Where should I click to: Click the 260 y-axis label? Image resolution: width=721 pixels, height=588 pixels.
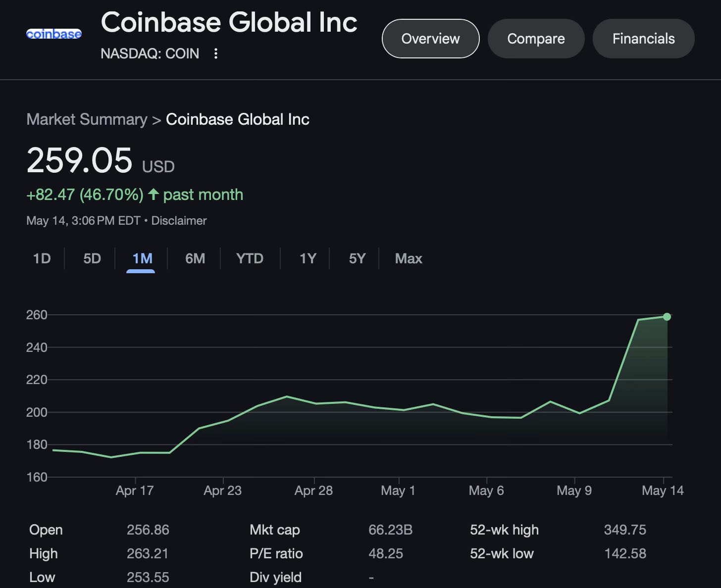coord(37,315)
